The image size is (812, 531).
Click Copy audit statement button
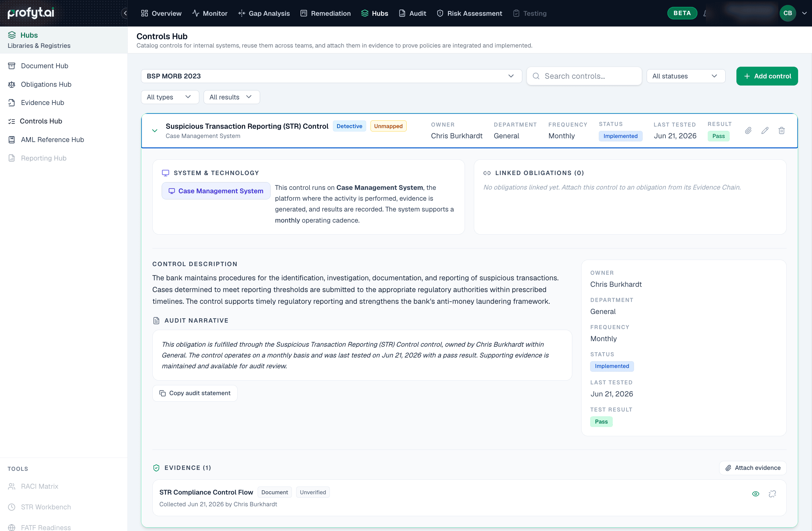click(195, 393)
